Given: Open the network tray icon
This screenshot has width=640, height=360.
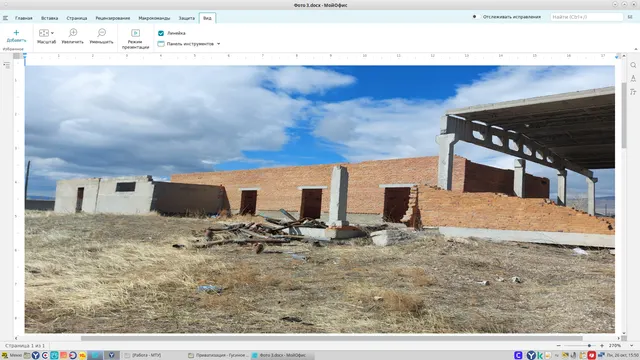Looking at the screenshot, I should (601, 355).
